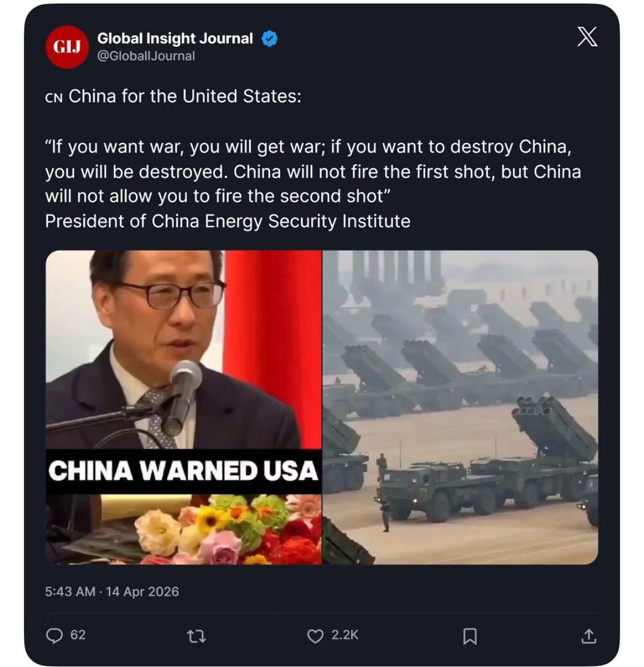Click the @GlobalIJournal handle

[x=146, y=56]
